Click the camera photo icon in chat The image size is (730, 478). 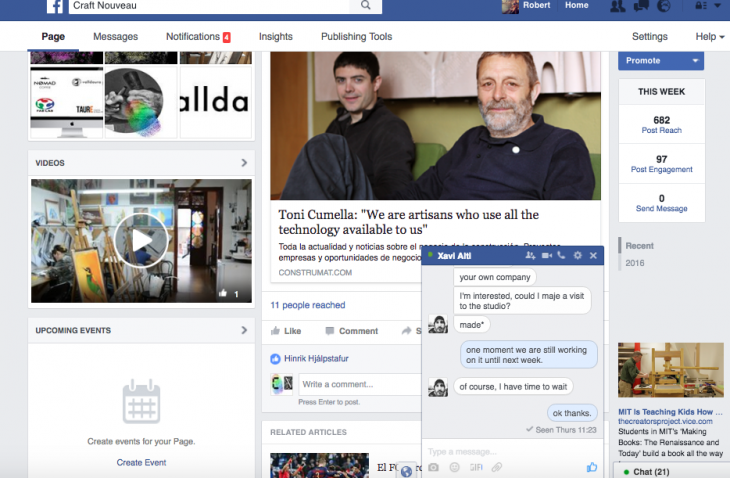point(433,467)
